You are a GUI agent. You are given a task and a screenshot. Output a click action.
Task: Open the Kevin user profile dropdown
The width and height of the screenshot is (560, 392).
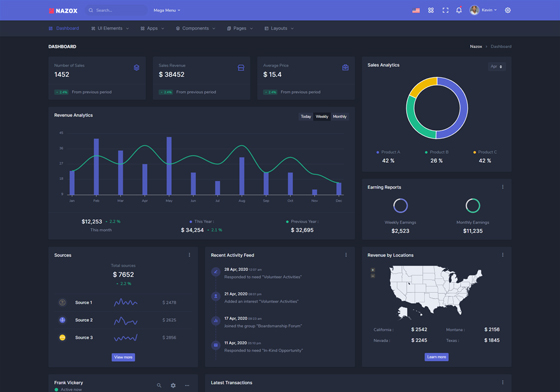[483, 10]
